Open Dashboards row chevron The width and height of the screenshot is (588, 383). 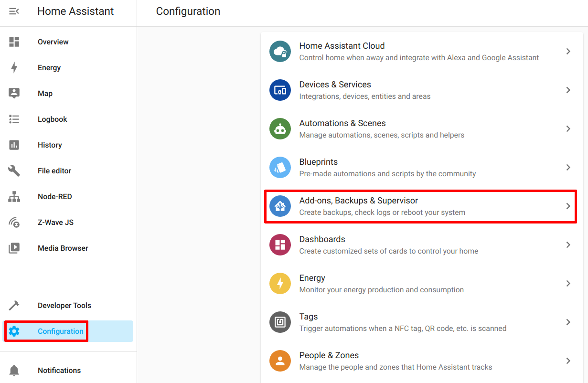tap(568, 245)
